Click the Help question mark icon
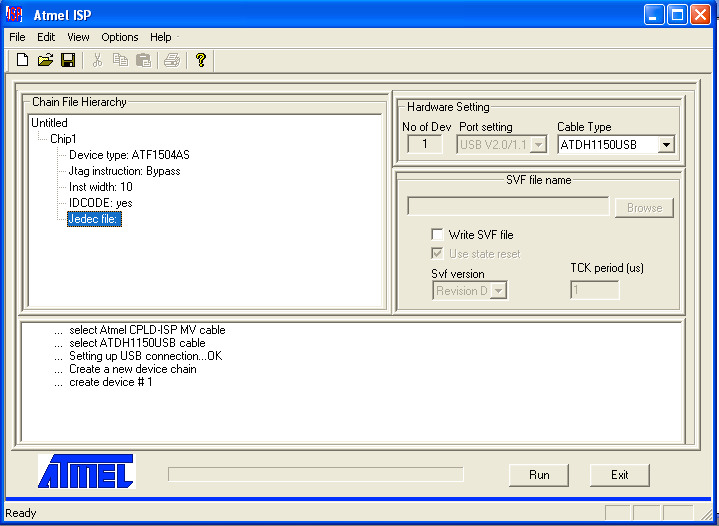The width and height of the screenshot is (719, 526). pyautogui.click(x=200, y=61)
